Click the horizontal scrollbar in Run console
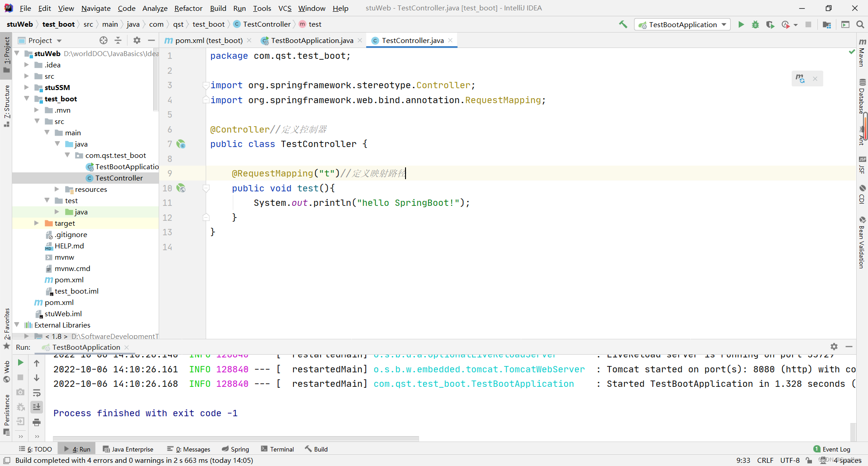The width and height of the screenshot is (868, 466). coord(236,438)
